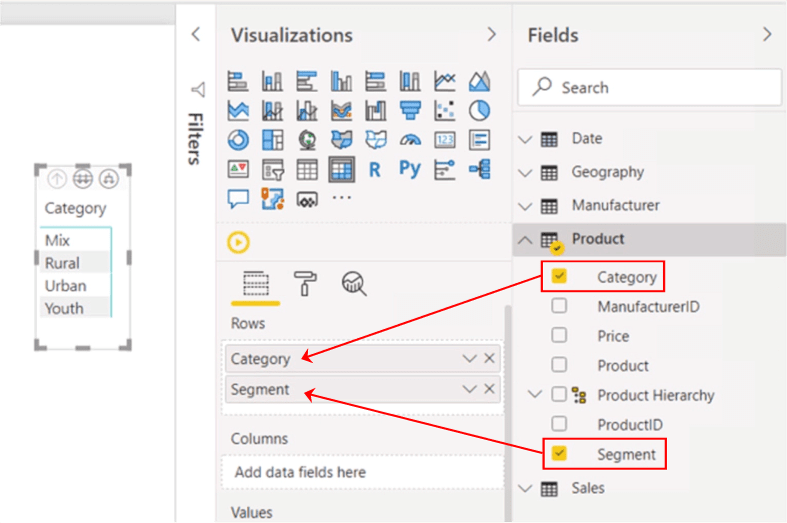Remove Category from the Rows well
The image size is (787, 523).
[x=489, y=358]
